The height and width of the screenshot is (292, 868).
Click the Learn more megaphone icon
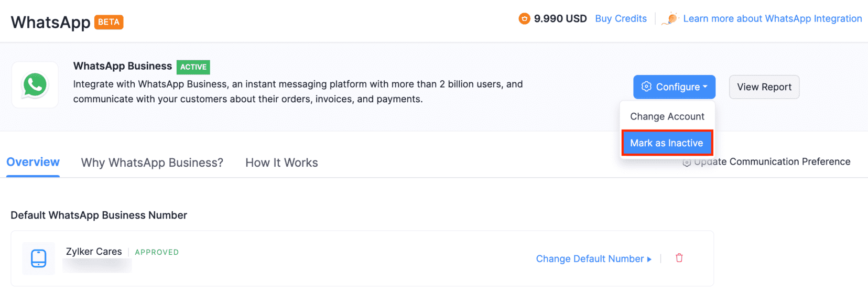click(x=670, y=19)
